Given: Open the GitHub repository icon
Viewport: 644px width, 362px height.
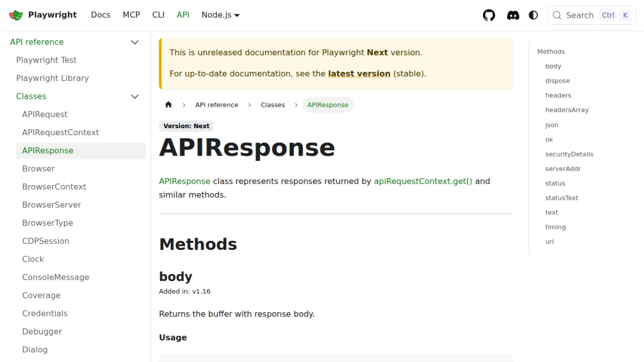Looking at the screenshot, I should [x=489, y=15].
